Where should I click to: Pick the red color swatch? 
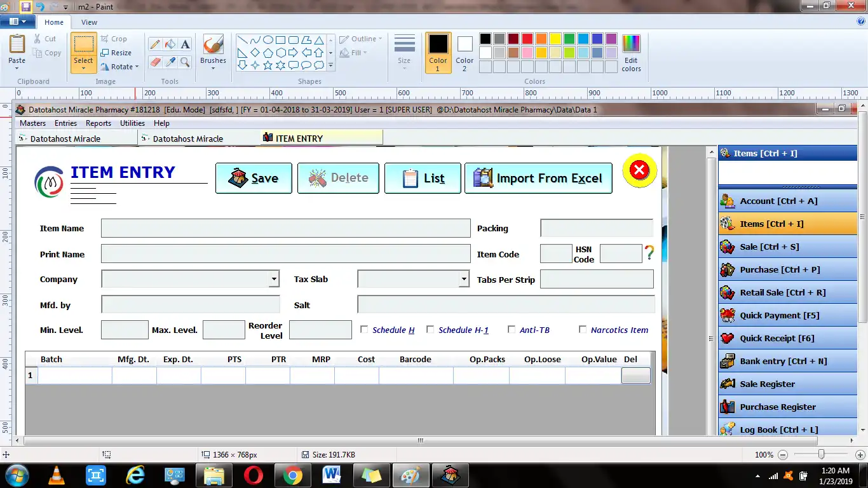[527, 39]
